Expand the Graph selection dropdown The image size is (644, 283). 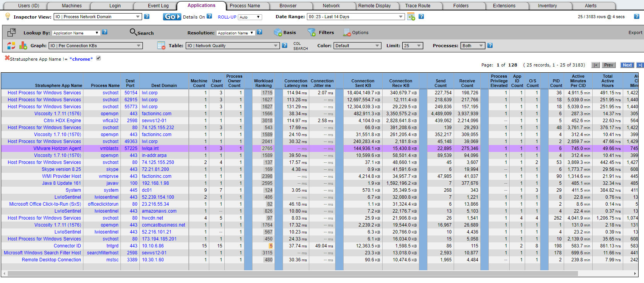pyautogui.click(x=95, y=46)
